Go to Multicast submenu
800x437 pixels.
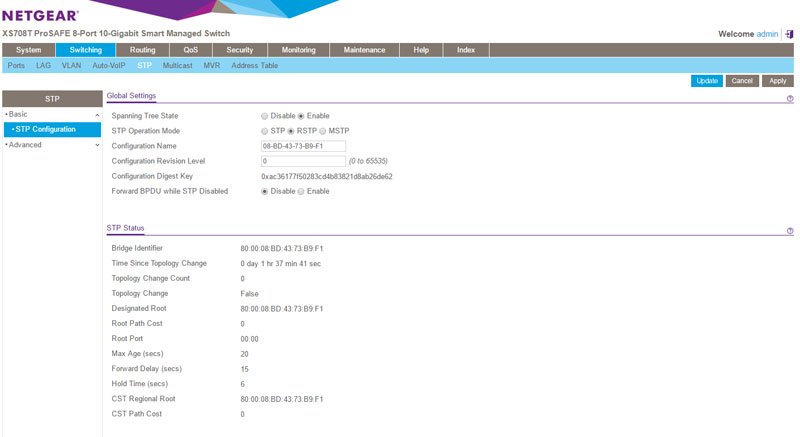178,65
